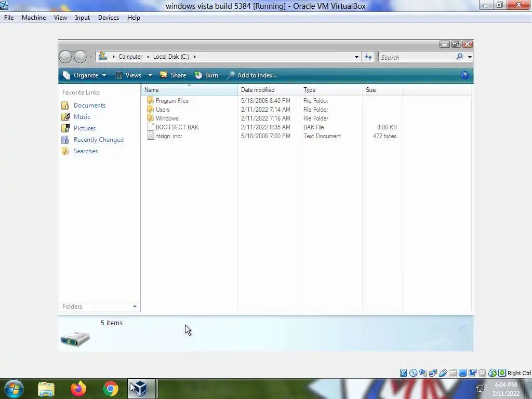Open Music favorite link
Screen dimensions: 532x399
[82, 117]
